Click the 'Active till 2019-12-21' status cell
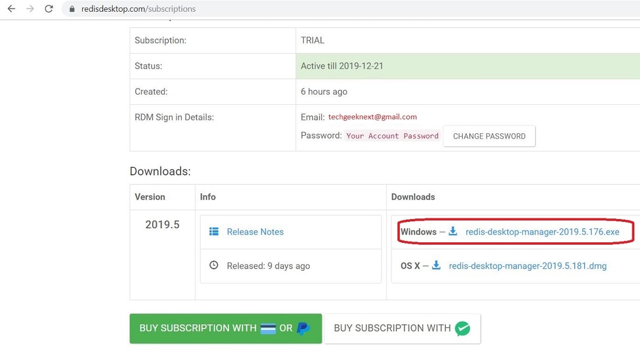640x364 pixels. pyautogui.click(x=467, y=66)
